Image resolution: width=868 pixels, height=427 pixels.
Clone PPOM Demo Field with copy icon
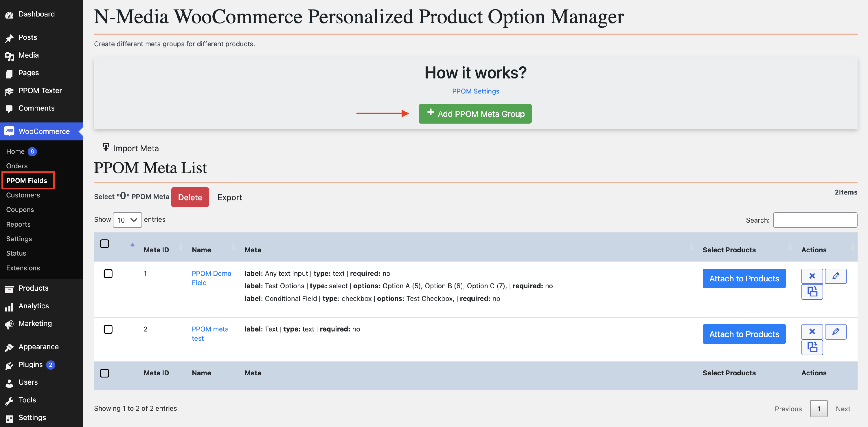812,292
